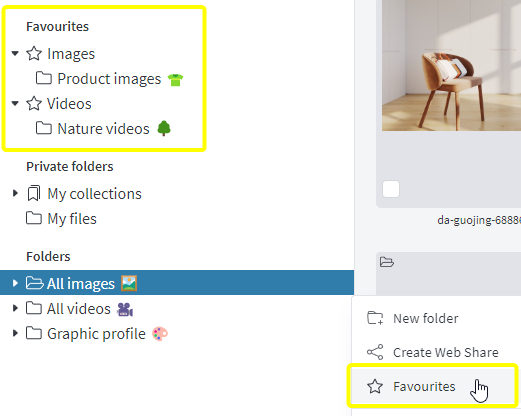
Task: Collapse the Videos favourites group
Action: click(x=15, y=103)
